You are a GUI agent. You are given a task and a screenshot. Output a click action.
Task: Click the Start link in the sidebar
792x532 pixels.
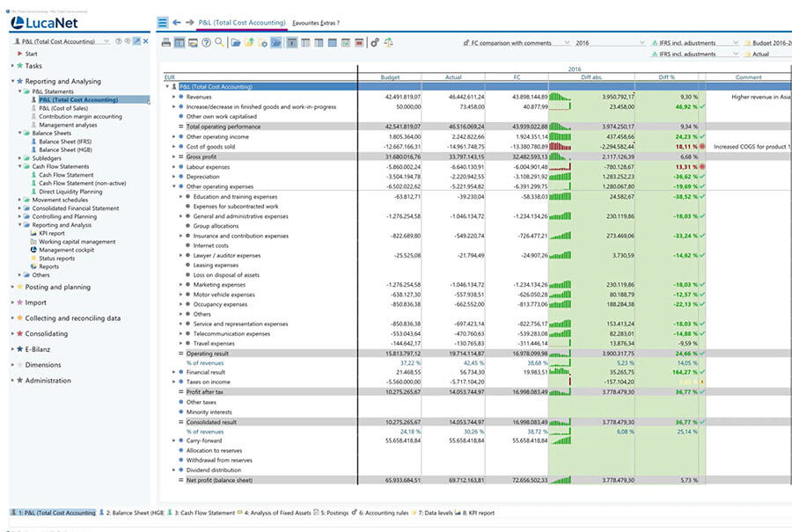(x=31, y=54)
